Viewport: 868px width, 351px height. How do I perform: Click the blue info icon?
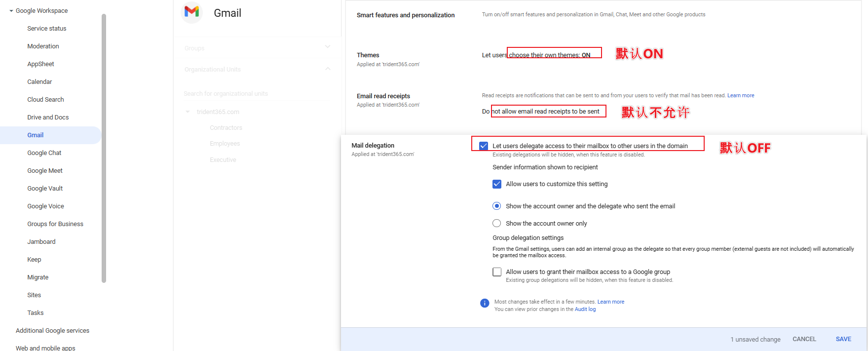(x=485, y=303)
